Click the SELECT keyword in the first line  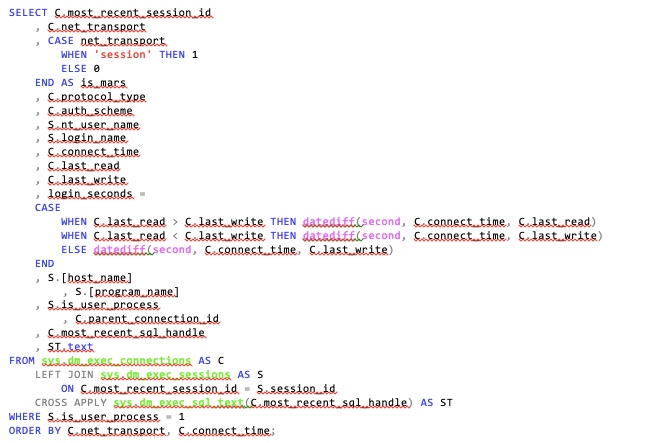28,13
